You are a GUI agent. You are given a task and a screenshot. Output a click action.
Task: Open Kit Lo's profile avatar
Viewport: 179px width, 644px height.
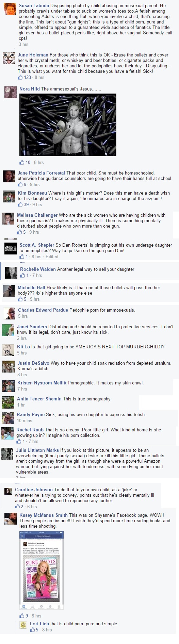tap(9, 350)
